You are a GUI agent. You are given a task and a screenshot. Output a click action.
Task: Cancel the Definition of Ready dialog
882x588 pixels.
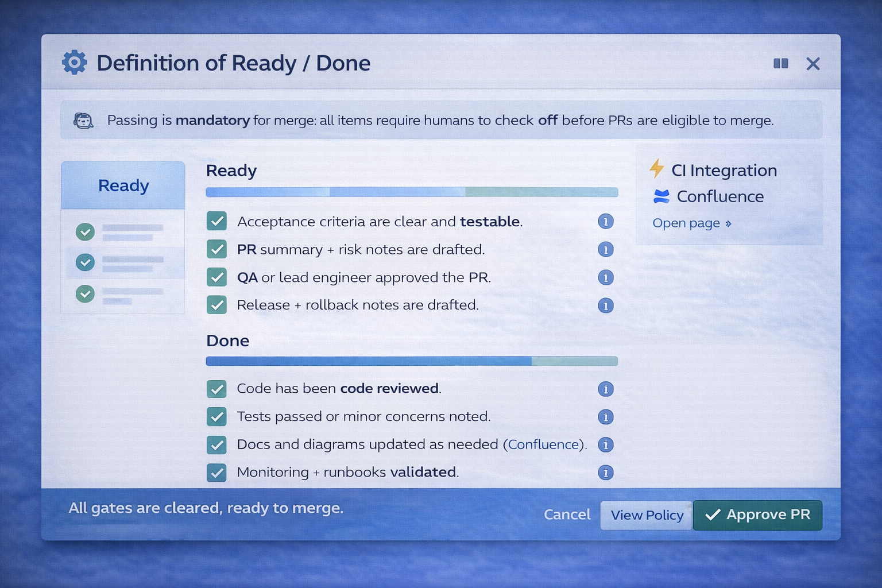pos(567,514)
